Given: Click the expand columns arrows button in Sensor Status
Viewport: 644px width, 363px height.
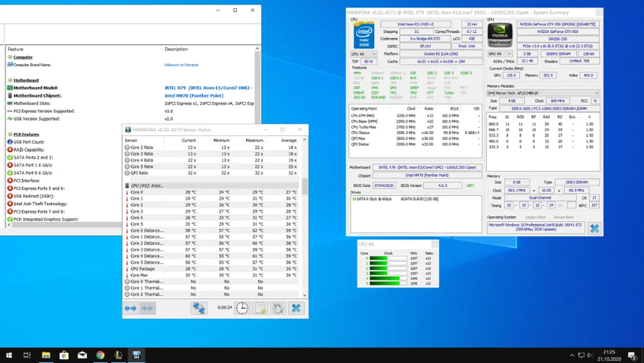Looking at the screenshot, I should 131,308.
